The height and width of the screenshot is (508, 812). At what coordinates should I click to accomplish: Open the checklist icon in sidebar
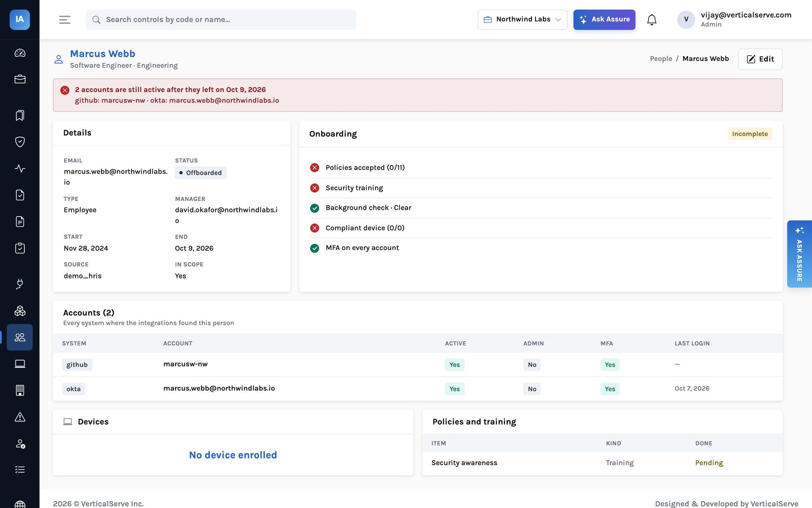click(x=20, y=470)
